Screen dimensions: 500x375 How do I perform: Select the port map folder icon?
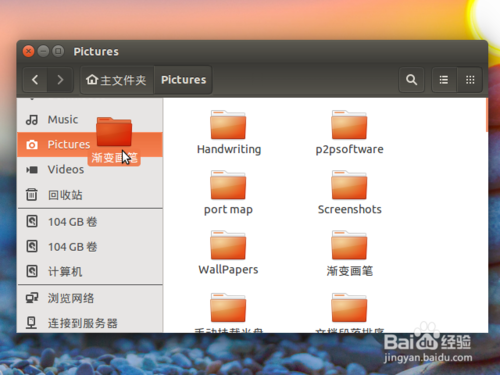point(228,185)
